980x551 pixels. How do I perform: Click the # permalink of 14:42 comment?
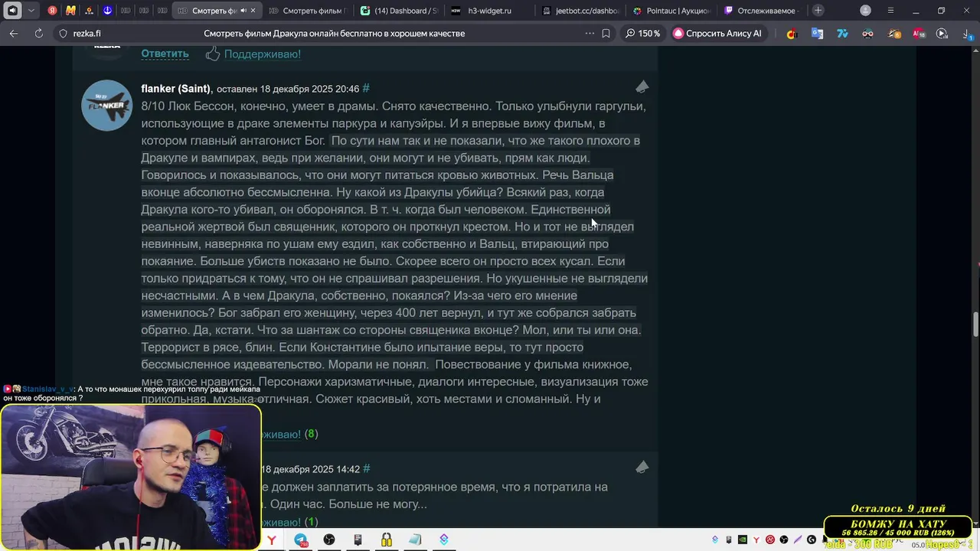pos(367,469)
